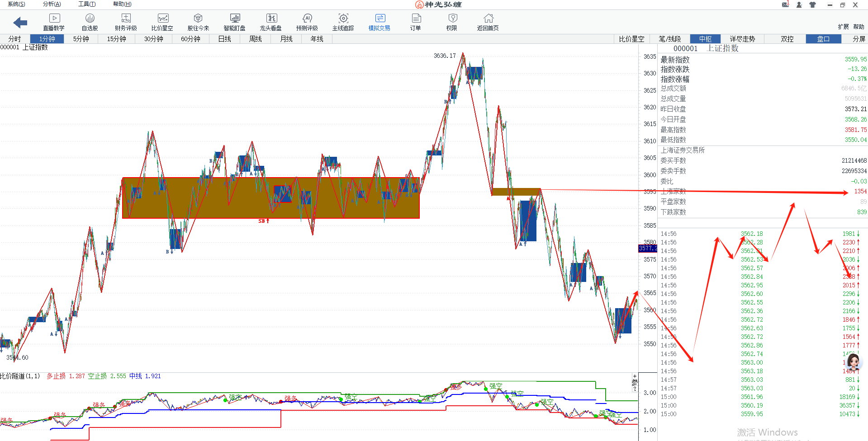Viewport: 868px width, 441px height.
Task: Open 财务评级 financial rating icon
Action: tap(126, 22)
